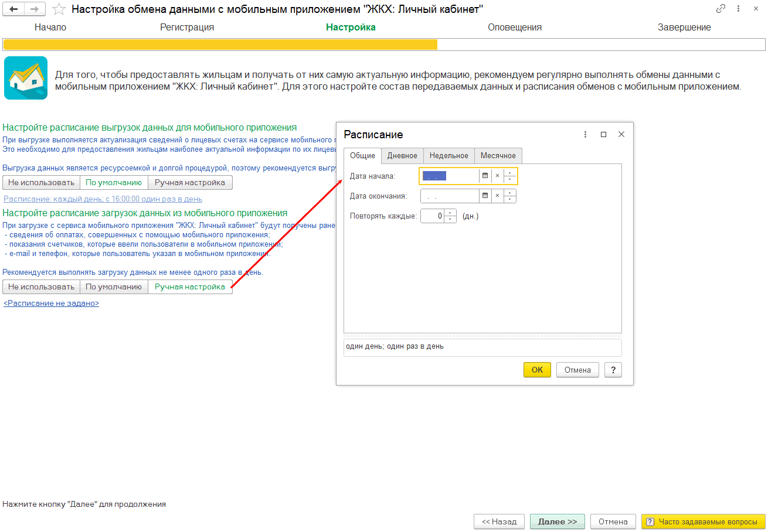Click the Завершение step label
The height and width of the screenshot is (532, 768).
pos(684,27)
